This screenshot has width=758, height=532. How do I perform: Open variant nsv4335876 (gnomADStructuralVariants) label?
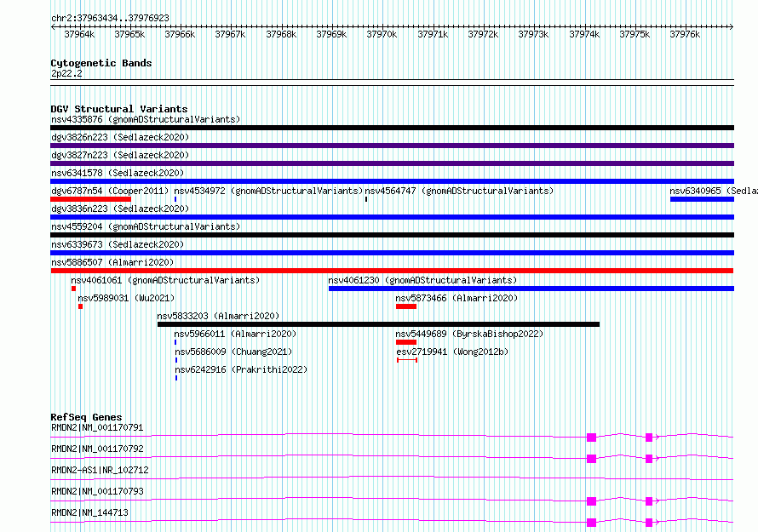tap(146, 119)
